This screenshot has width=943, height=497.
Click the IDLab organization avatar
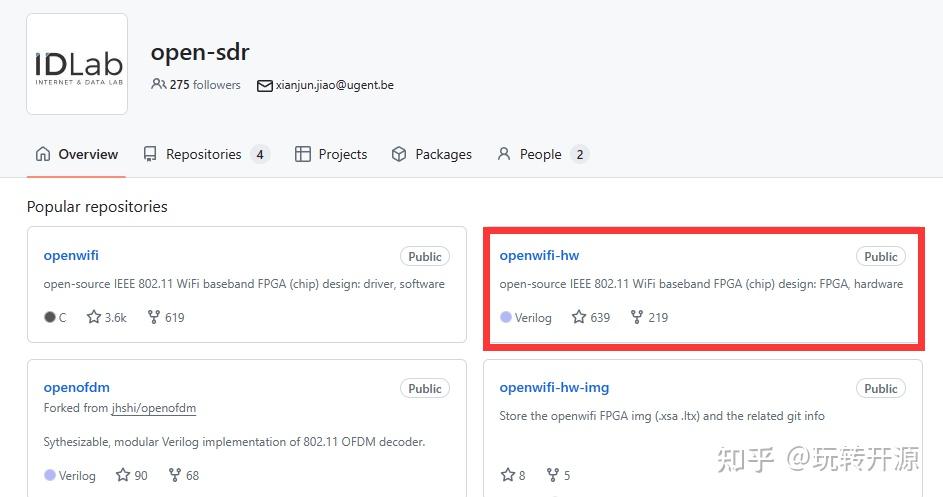(x=77, y=64)
